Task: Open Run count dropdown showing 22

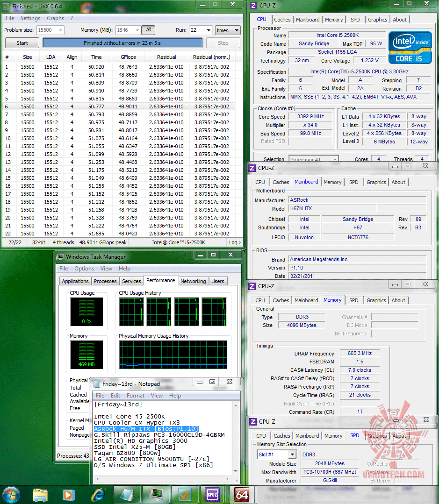Action: coord(209,30)
